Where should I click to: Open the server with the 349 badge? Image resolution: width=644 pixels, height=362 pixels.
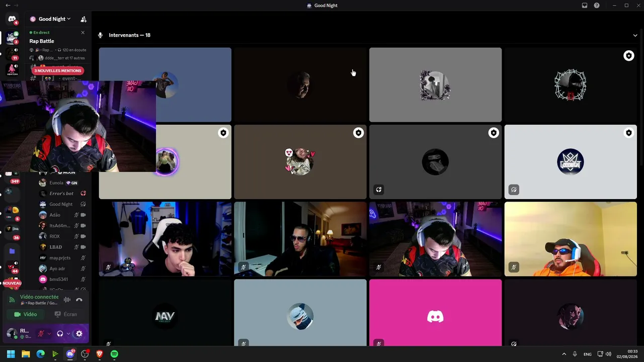point(12,176)
